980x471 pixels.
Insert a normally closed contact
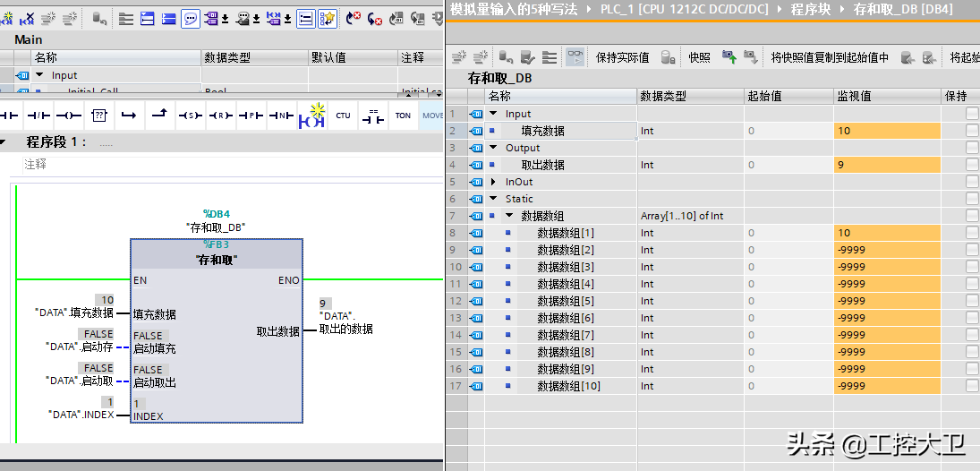pyautogui.click(x=38, y=116)
